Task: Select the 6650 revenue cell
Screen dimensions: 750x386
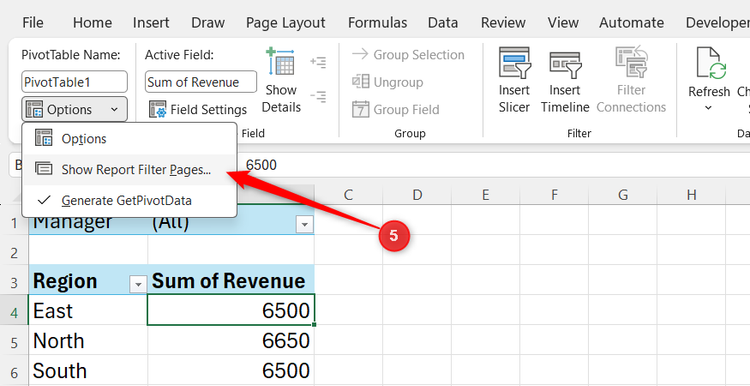Action: tap(231, 341)
